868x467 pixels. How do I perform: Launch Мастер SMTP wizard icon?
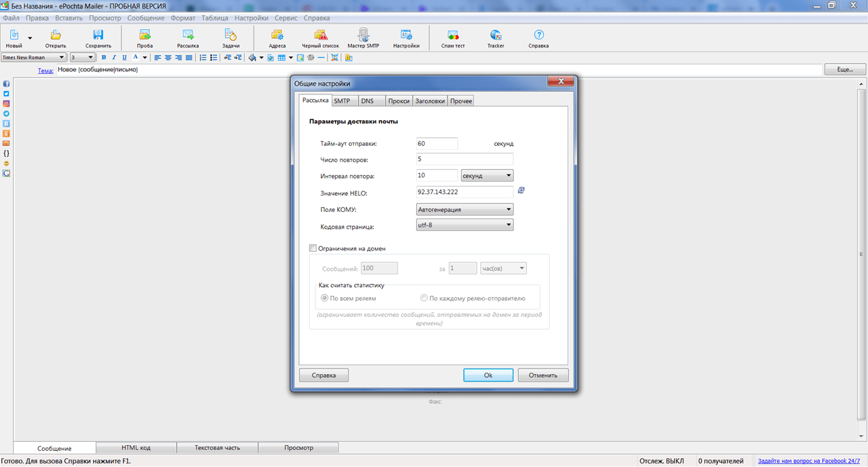363,38
